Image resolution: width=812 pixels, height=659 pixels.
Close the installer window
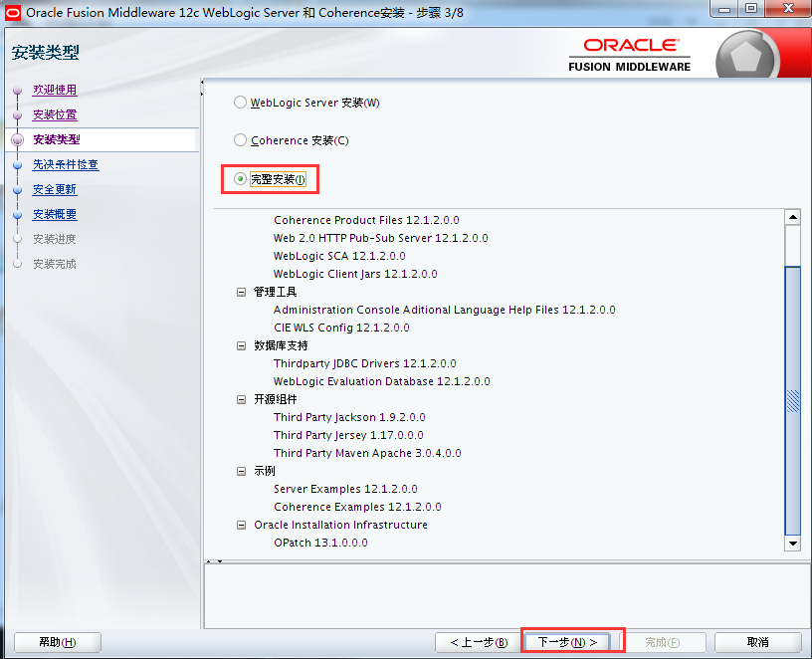point(788,9)
